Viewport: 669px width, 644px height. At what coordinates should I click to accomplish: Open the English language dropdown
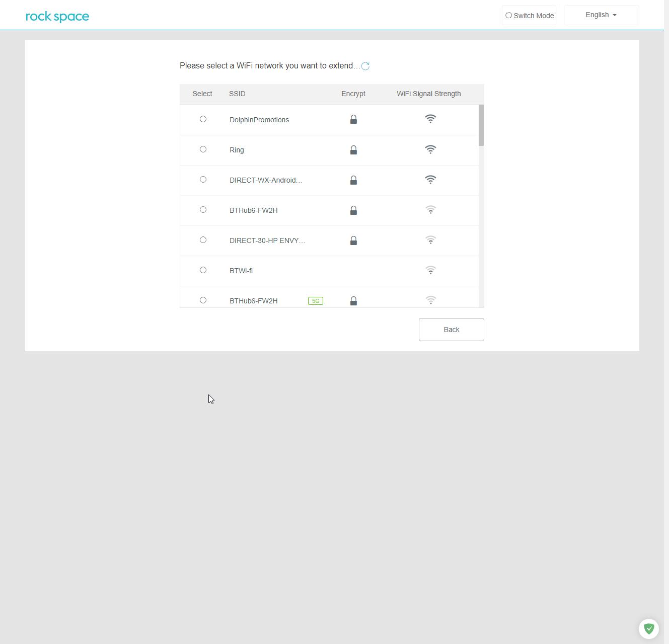(601, 15)
